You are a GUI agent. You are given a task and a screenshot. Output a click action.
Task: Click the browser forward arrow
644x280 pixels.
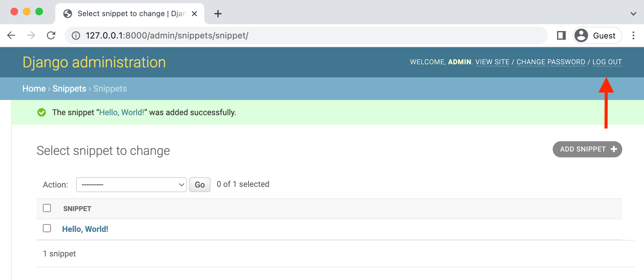[31, 35]
